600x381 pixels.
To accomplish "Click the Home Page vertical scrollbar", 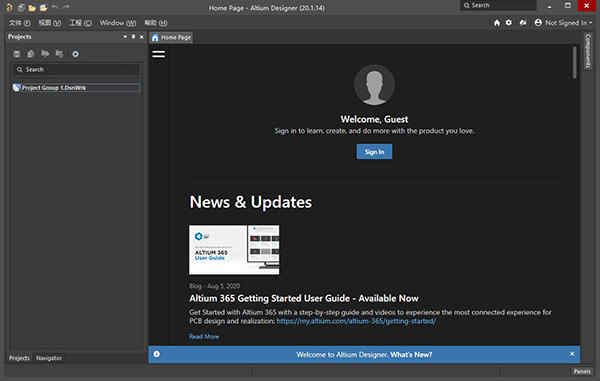I will (x=574, y=63).
